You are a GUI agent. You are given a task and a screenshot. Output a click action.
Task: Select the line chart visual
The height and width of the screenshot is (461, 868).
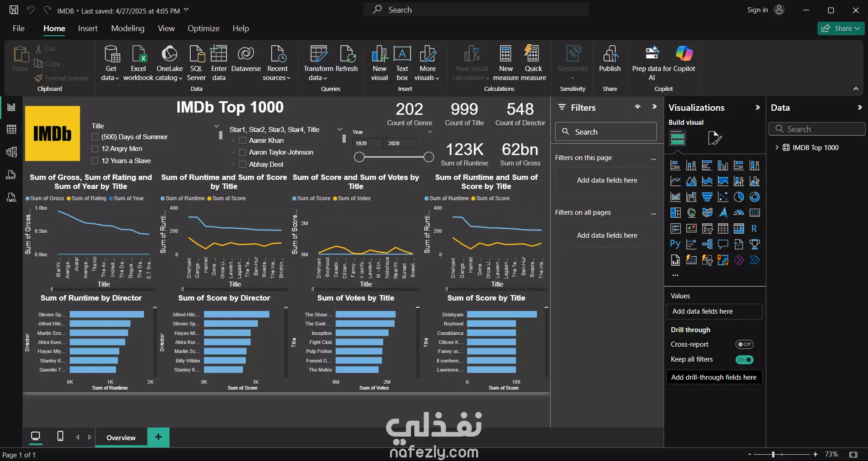point(675,181)
